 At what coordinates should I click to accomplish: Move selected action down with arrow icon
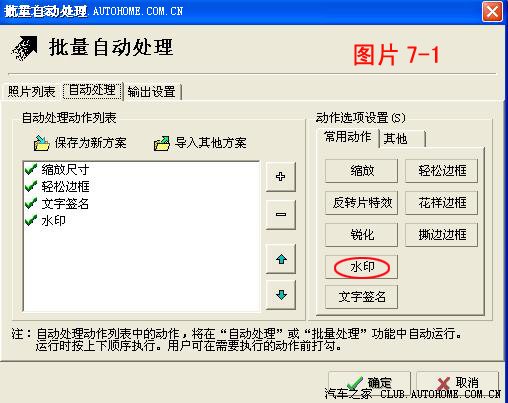point(281,295)
